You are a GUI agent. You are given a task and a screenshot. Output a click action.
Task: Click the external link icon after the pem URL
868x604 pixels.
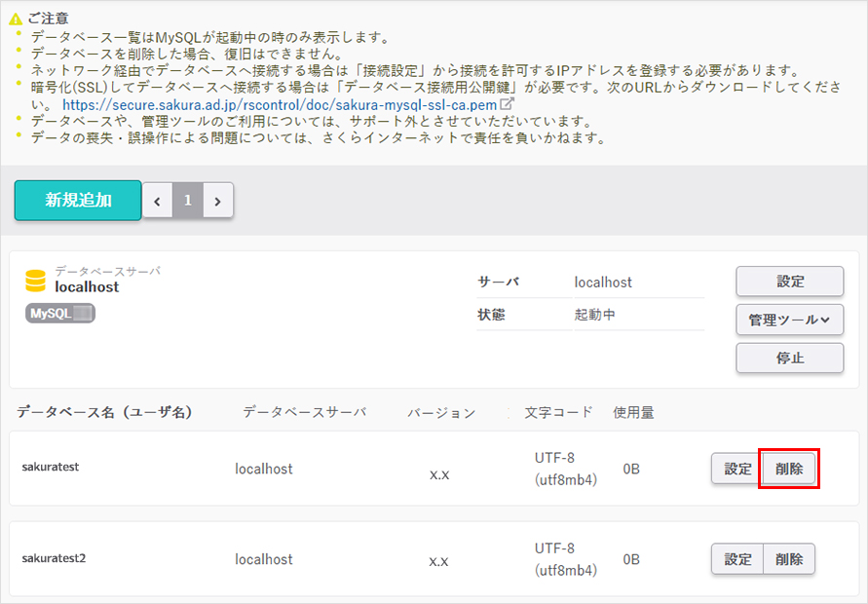click(507, 103)
